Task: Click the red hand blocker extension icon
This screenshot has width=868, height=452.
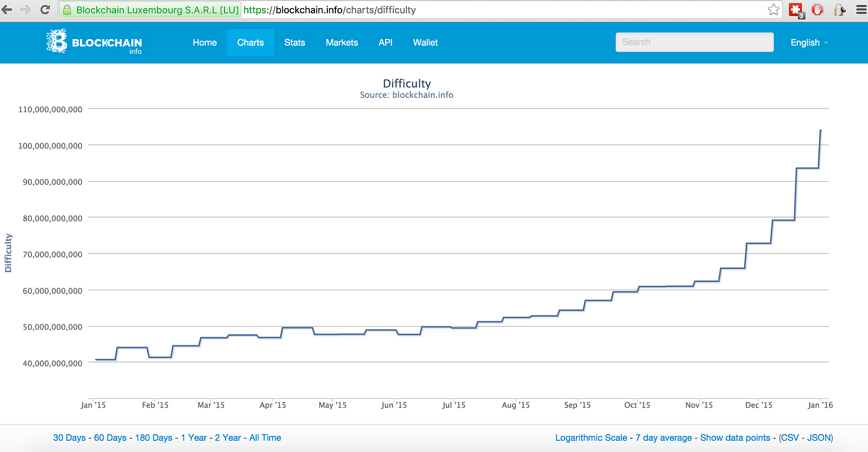Action: click(817, 10)
